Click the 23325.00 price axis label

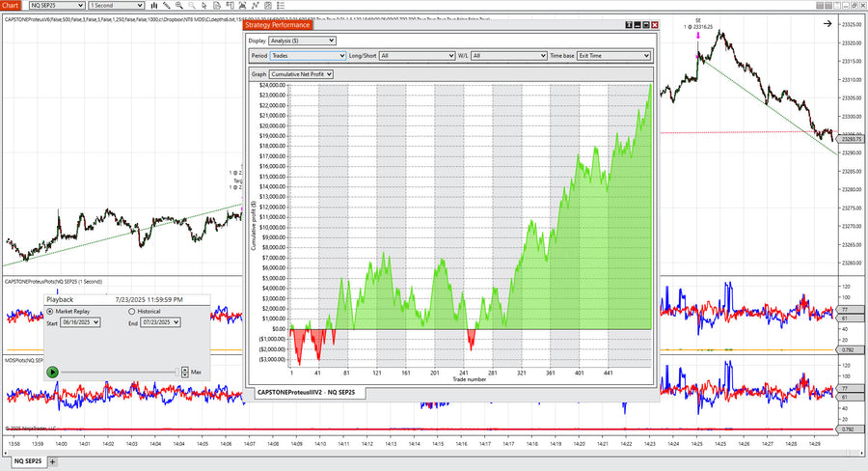pyautogui.click(x=852, y=24)
